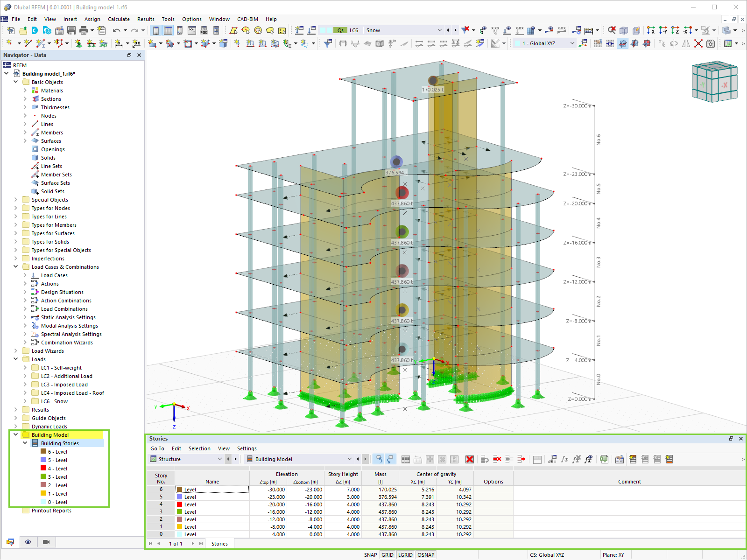The image size is (747, 560).
Task: Toggle the highlighted work plane XY button
Action: coord(622,43)
